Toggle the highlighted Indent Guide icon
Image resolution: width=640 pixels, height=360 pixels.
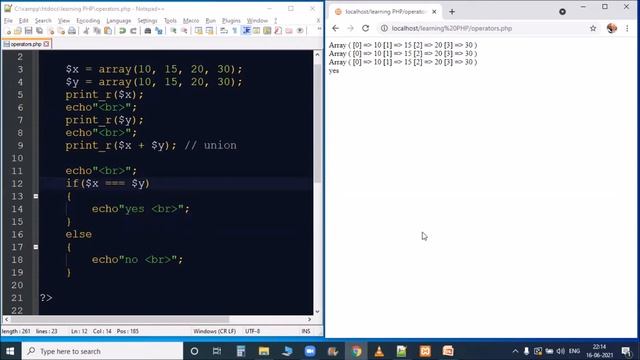click(246, 31)
